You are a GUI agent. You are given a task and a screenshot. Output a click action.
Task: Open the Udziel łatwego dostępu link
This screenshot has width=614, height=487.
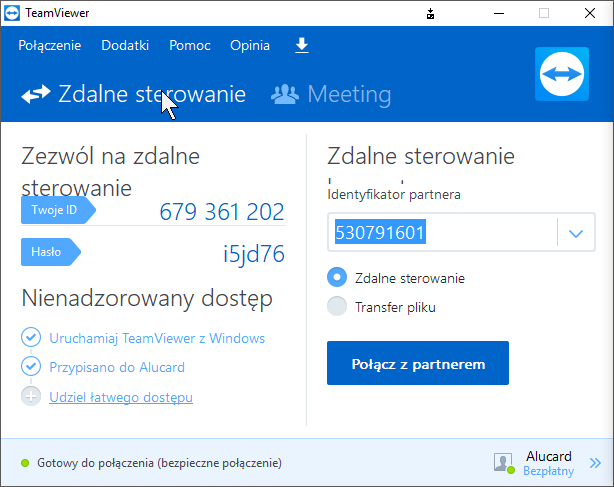click(x=121, y=397)
